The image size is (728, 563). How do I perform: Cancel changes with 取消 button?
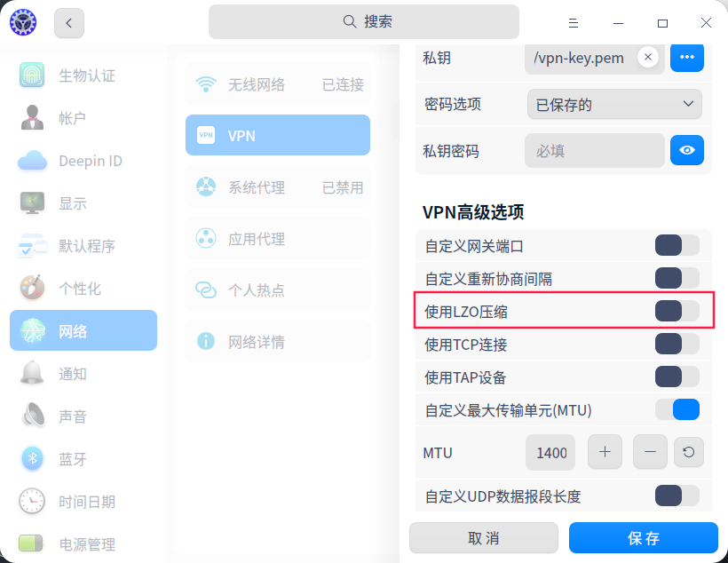[x=483, y=538]
